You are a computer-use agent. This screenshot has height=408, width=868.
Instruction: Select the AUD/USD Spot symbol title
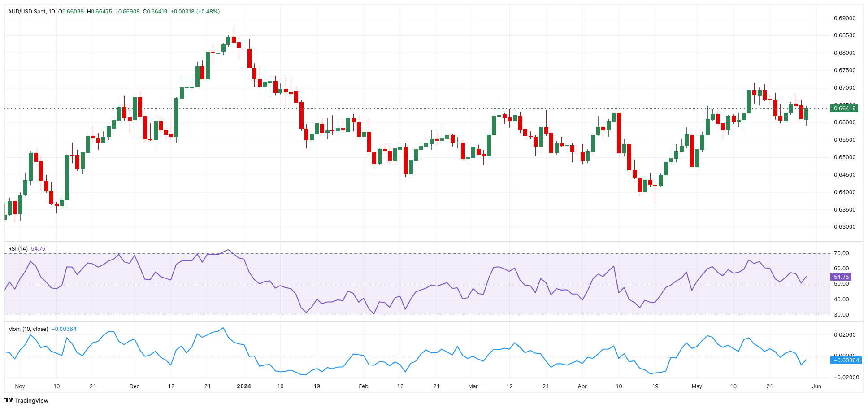coord(27,12)
